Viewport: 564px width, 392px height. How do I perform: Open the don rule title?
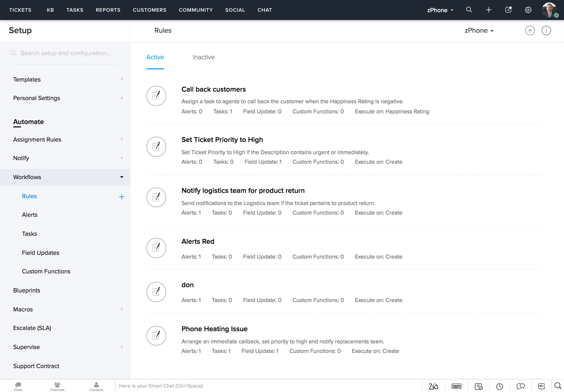[x=188, y=285]
